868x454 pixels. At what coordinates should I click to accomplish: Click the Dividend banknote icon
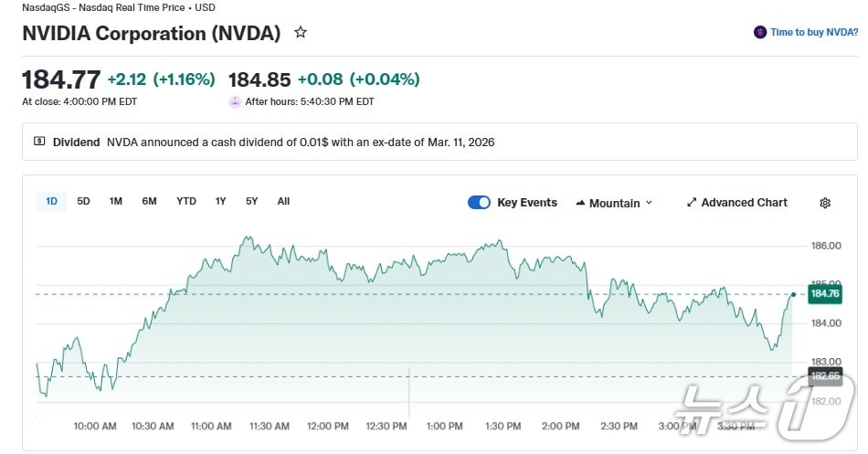pyautogui.click(x=39, y=142)
